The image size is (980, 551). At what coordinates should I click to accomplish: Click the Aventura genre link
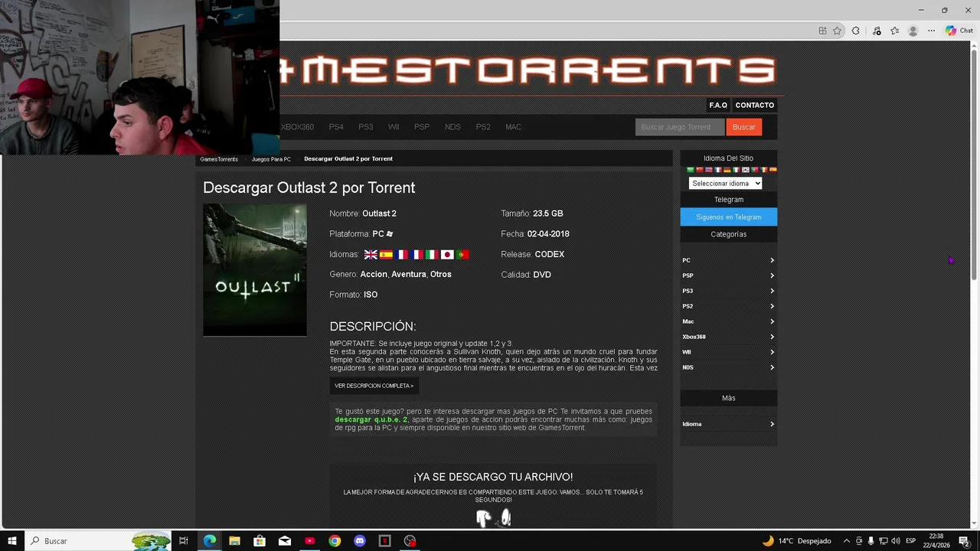409,274
